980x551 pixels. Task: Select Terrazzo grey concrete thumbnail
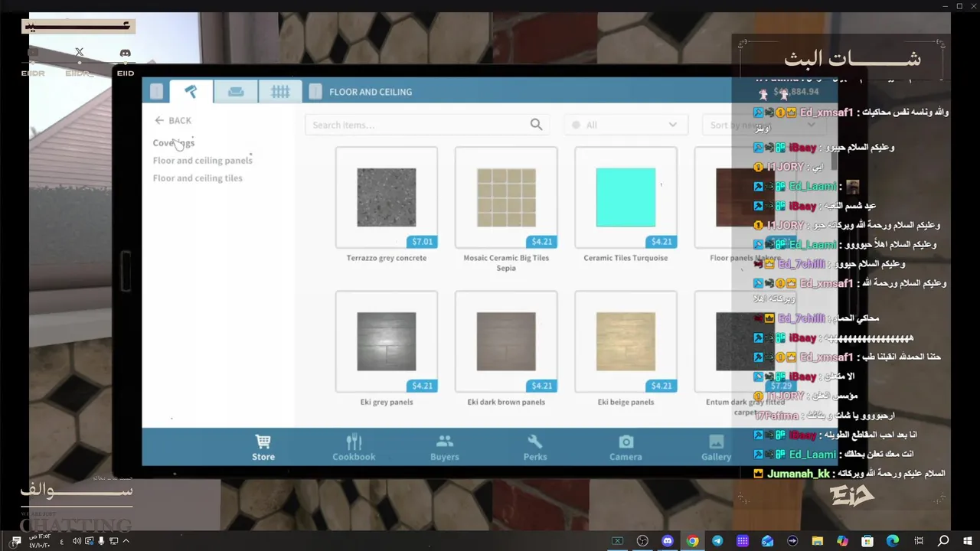click(x=387, y=197)
